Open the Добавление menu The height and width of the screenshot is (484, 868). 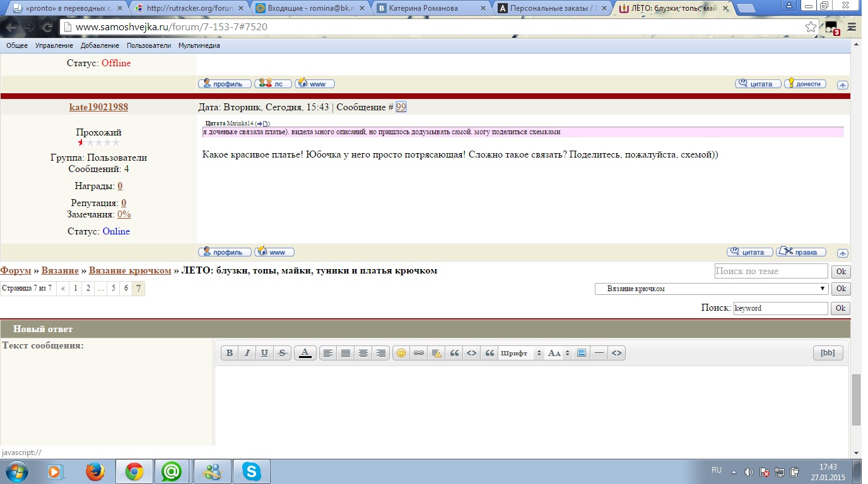coord(100,45)
